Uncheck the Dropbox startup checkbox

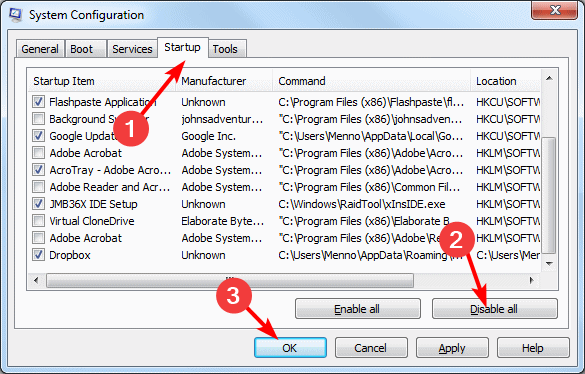click(38, 255)
